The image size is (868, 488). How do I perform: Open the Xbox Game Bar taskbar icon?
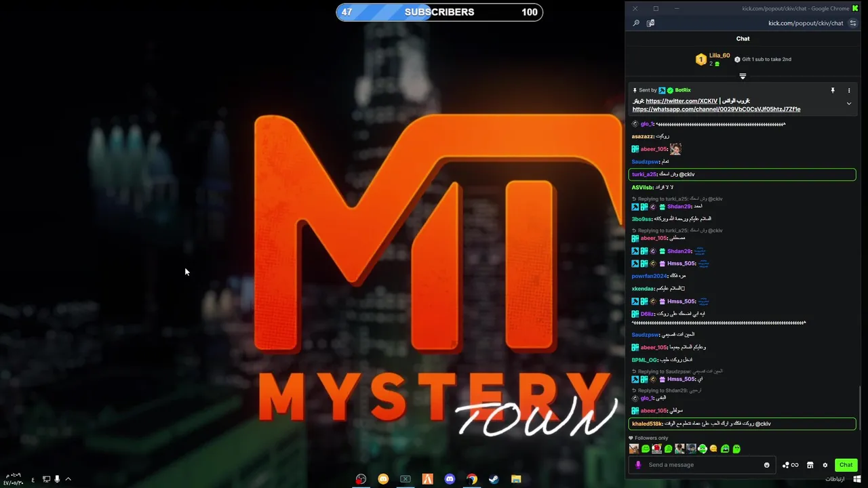coord(406,479)
